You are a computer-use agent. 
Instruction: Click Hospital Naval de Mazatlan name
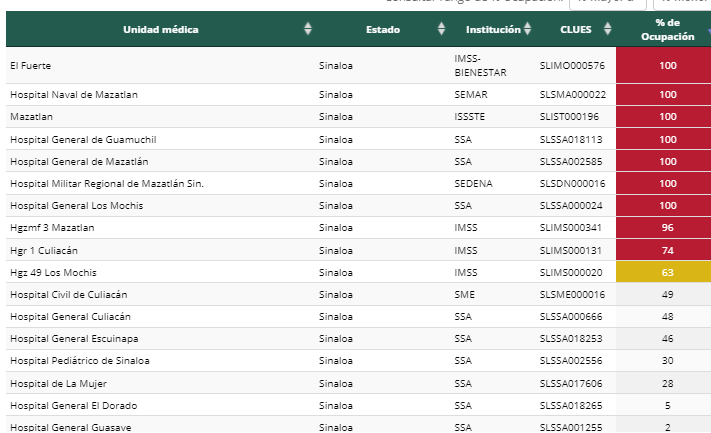coord(74,94)
